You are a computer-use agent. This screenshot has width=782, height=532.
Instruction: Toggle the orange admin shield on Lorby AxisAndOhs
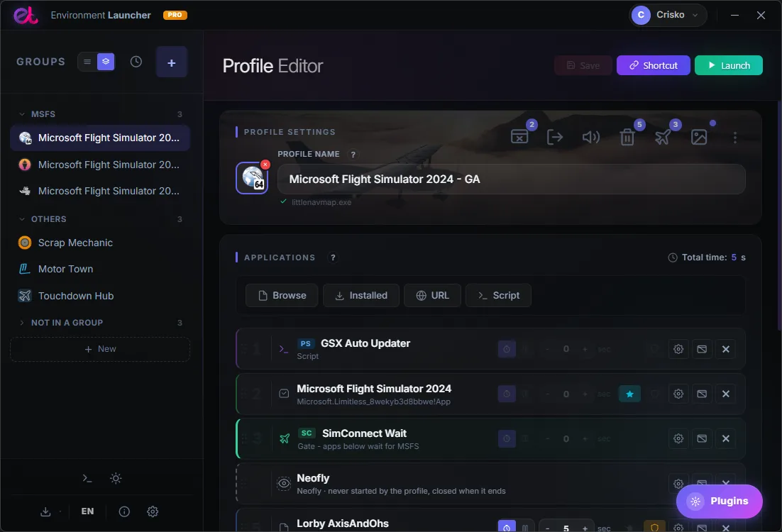coord(654,528)
